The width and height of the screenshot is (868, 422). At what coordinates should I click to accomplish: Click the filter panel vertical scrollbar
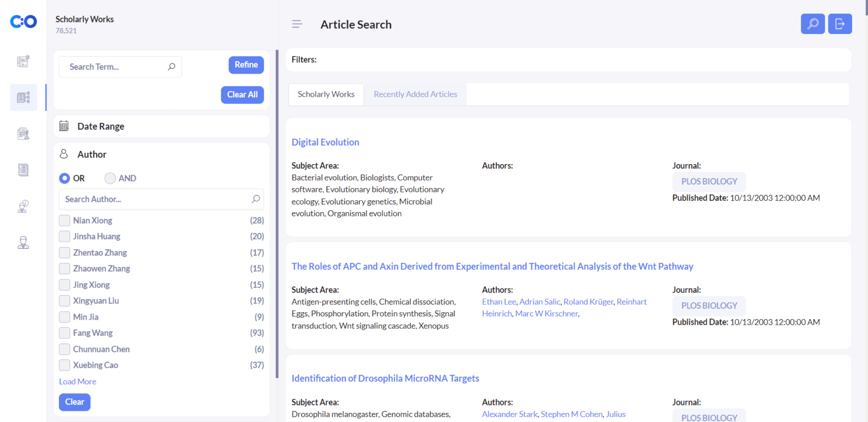tap(277, 214)
